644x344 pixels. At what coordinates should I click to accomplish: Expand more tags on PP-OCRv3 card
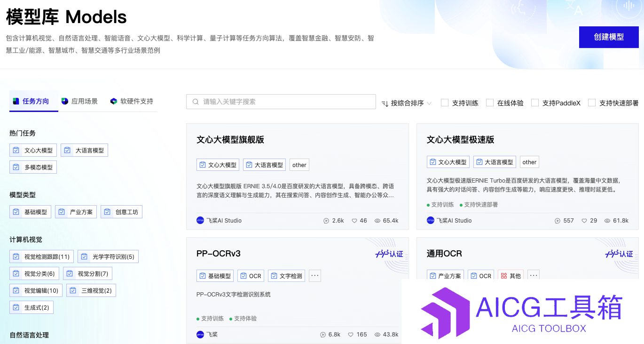(315, 276)
